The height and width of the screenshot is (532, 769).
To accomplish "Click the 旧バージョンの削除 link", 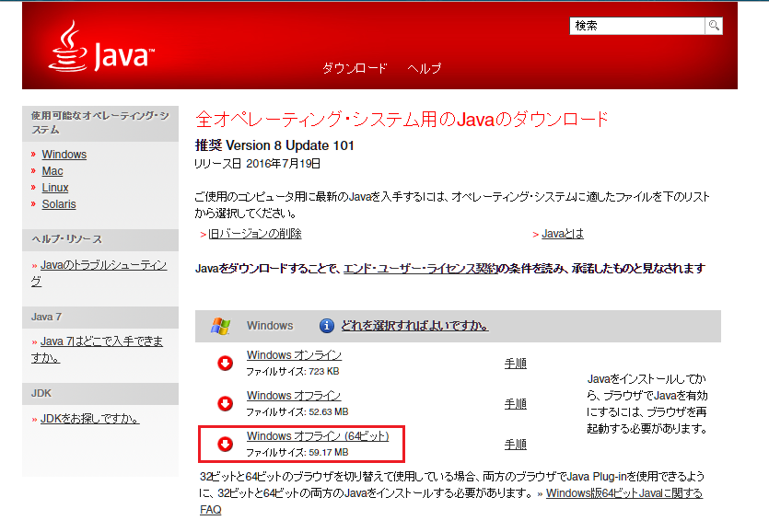I will (x=255, y=234).
